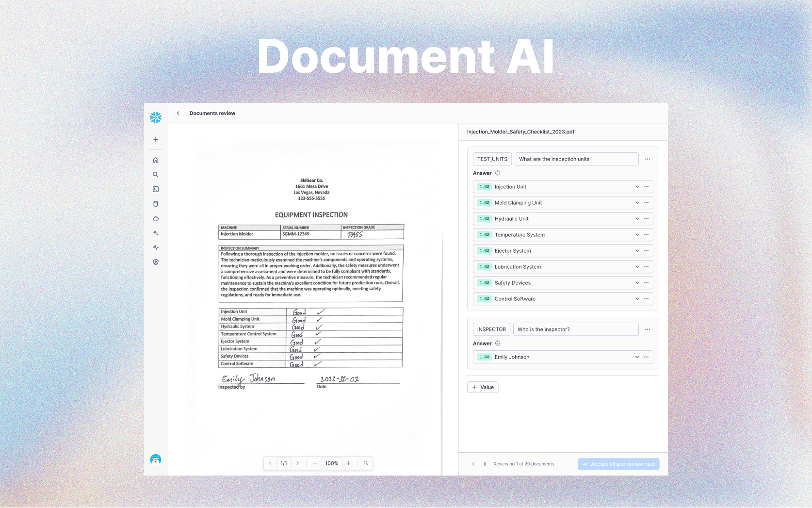Expand the Temperature System answer dropdown
This screenshot has width=812, height=508.
pyautogui.click(x=637, y=235)
